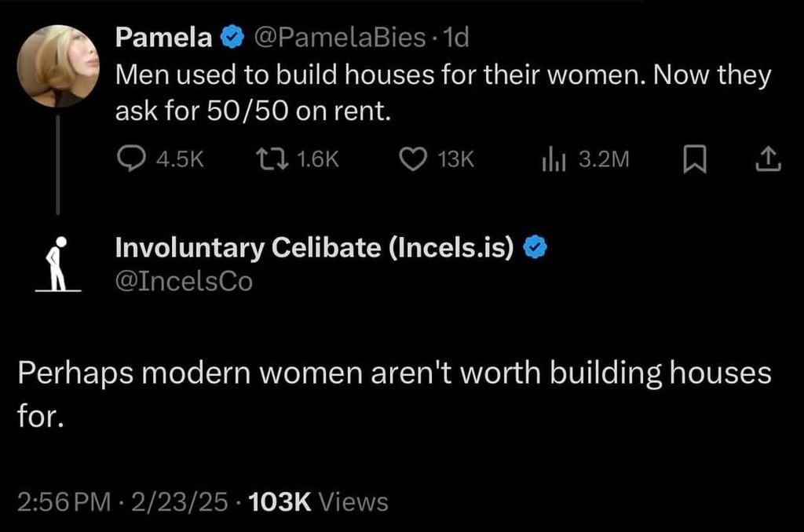
Task: Visit the @PamelaBies handle
Action: pos(338,36)
